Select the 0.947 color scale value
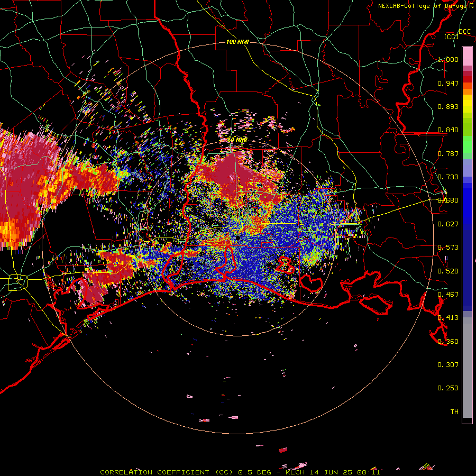This screenshot has height=476, width=476. click(448, 83)
